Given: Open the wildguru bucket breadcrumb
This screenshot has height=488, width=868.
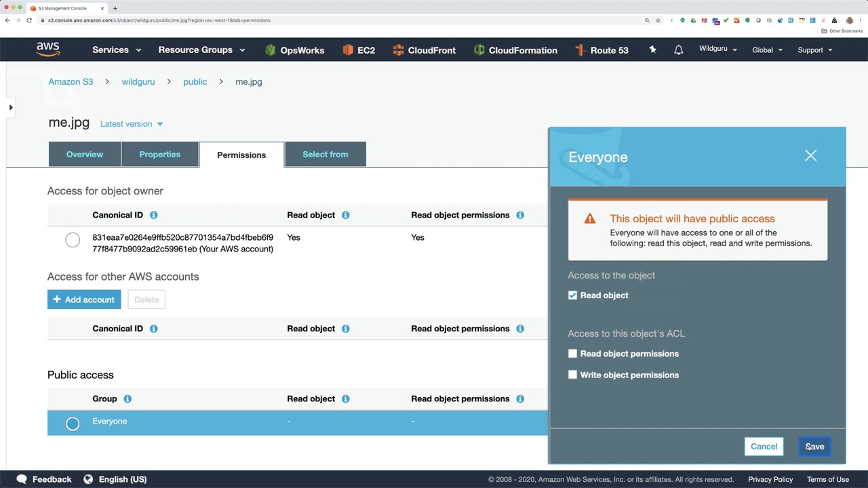Looking at the screenshot, I should point(138,82).
